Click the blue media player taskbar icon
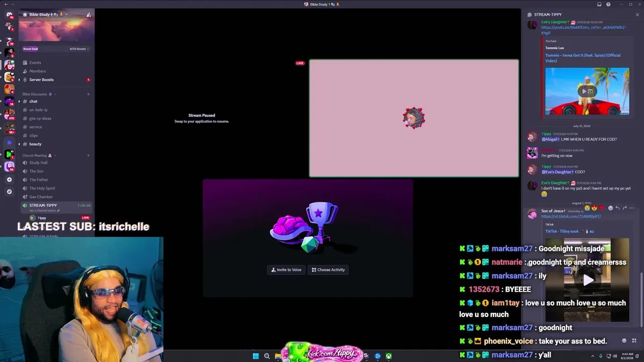The image size is (644, 362). 378,356
